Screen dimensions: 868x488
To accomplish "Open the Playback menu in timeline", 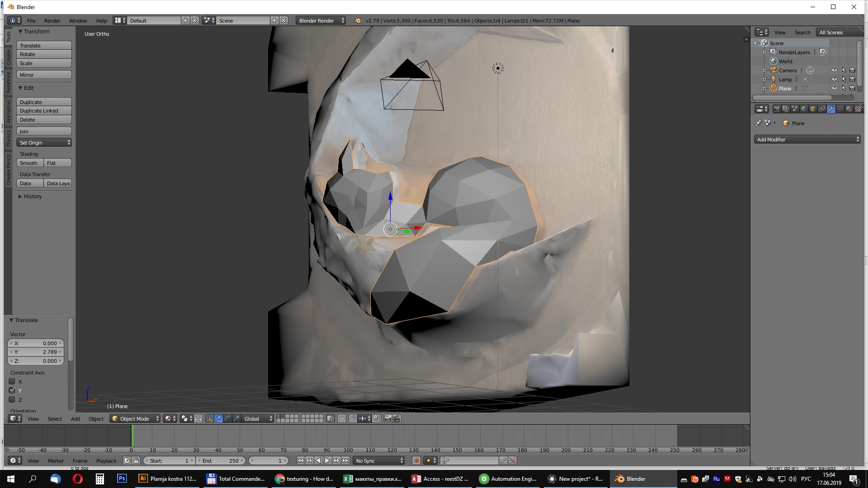I will pos(106,461).
